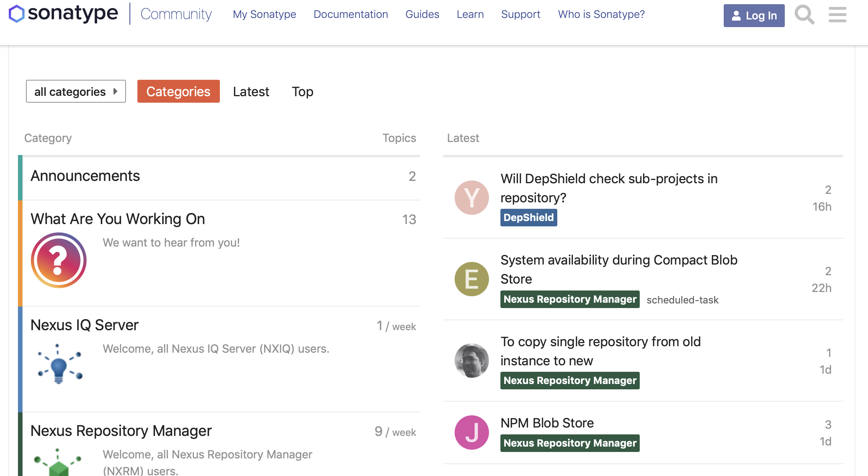This screenshot has height=476, width=868.
Task: Select the Latest tab
Action: (251, 91)
